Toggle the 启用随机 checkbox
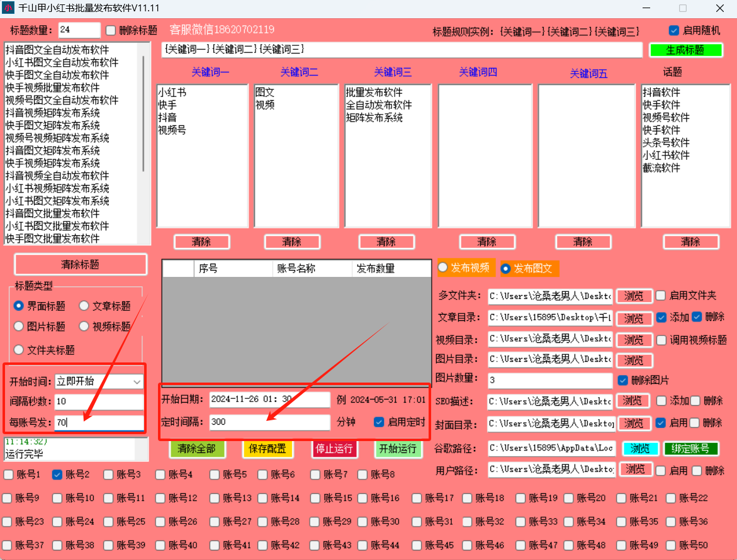 (x=673, y=31)
